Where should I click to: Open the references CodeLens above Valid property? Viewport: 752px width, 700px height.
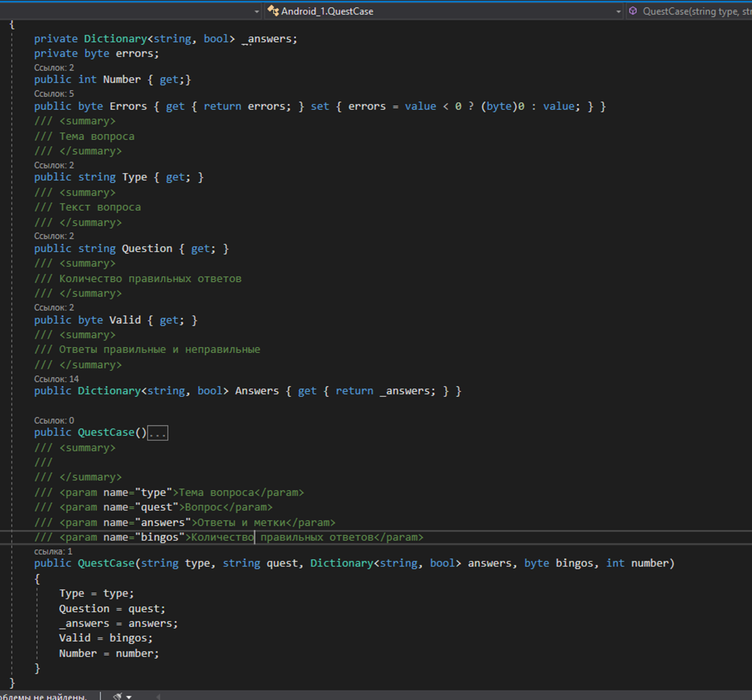point(54,307)
